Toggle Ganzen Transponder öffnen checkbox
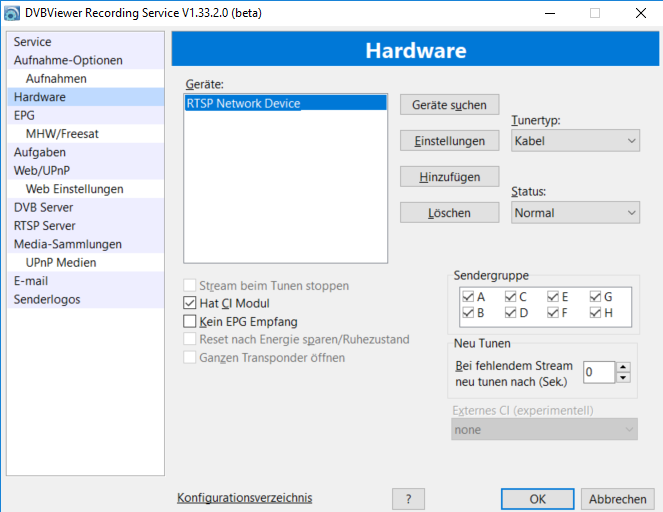Viewport: 663px width, 512px height. point(189,357)
